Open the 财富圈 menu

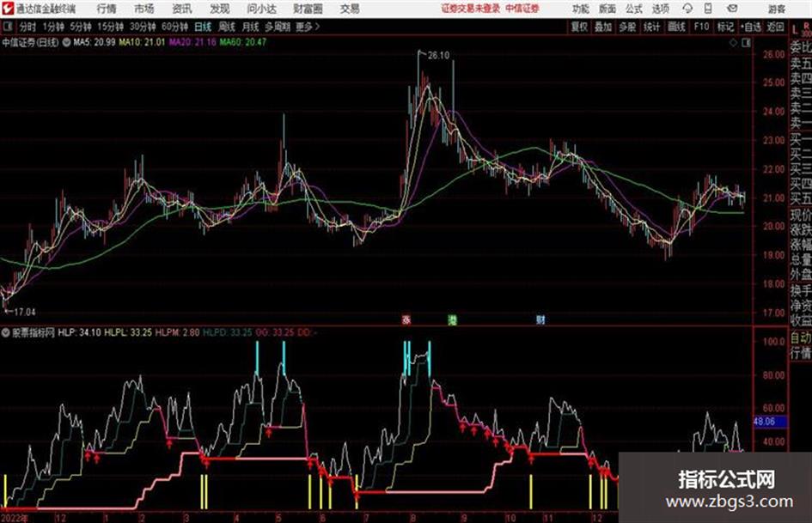point(308,9)
